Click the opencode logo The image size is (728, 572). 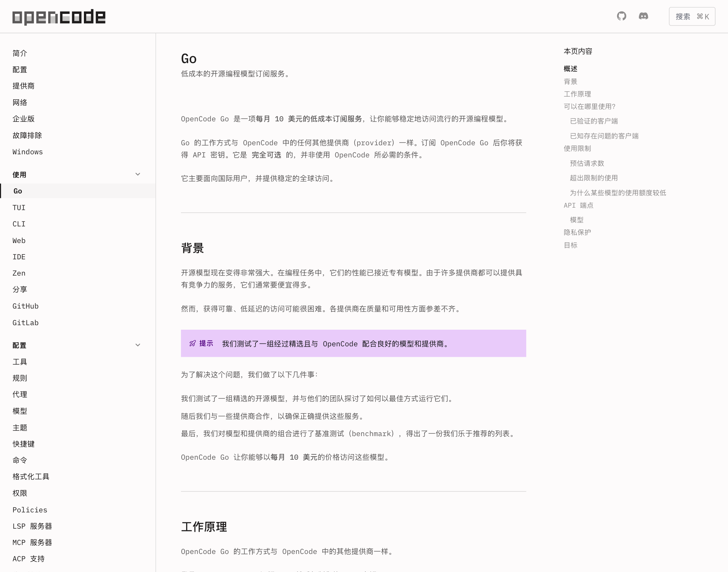pos(59,17)
